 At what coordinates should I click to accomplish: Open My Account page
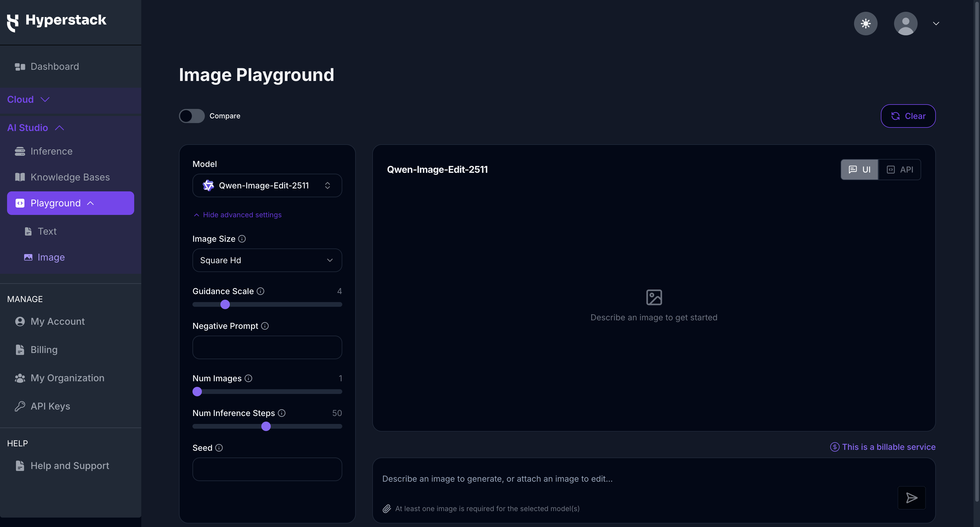pos(50,321)
